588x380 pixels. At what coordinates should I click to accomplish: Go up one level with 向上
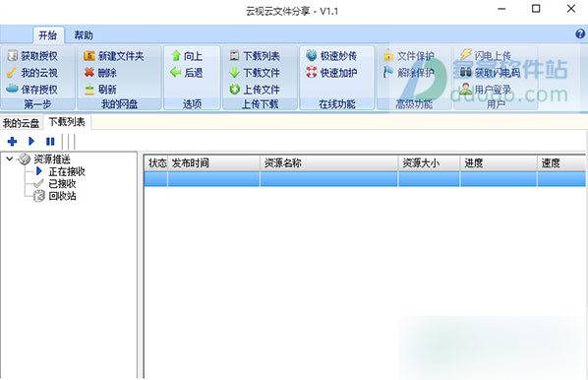188,56
